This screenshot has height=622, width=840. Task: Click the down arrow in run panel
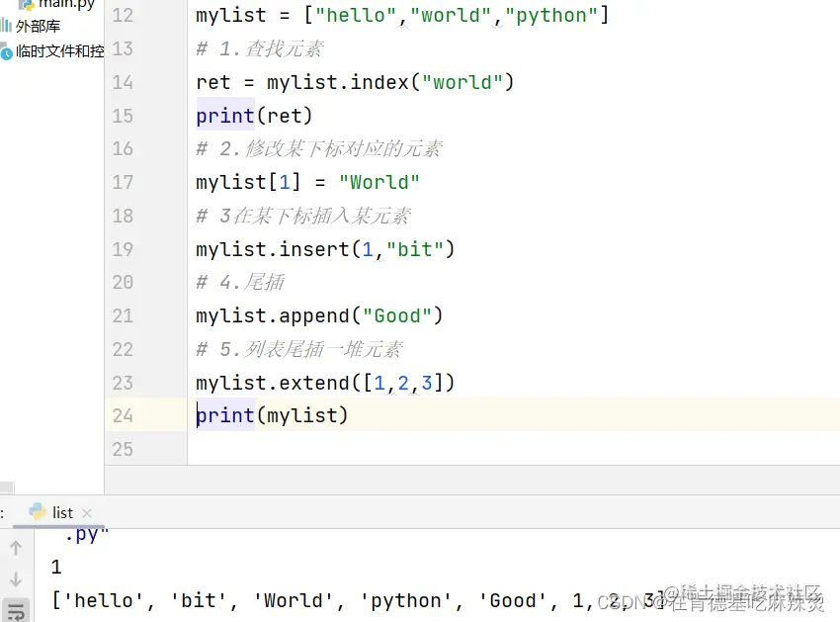(x=16, y=579)
